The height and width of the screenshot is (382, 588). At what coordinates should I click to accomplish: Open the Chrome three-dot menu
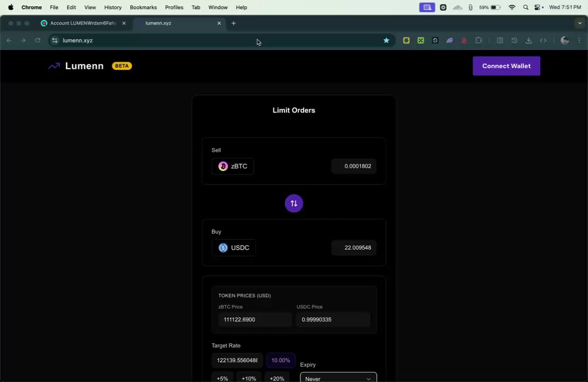pos(579,40)
